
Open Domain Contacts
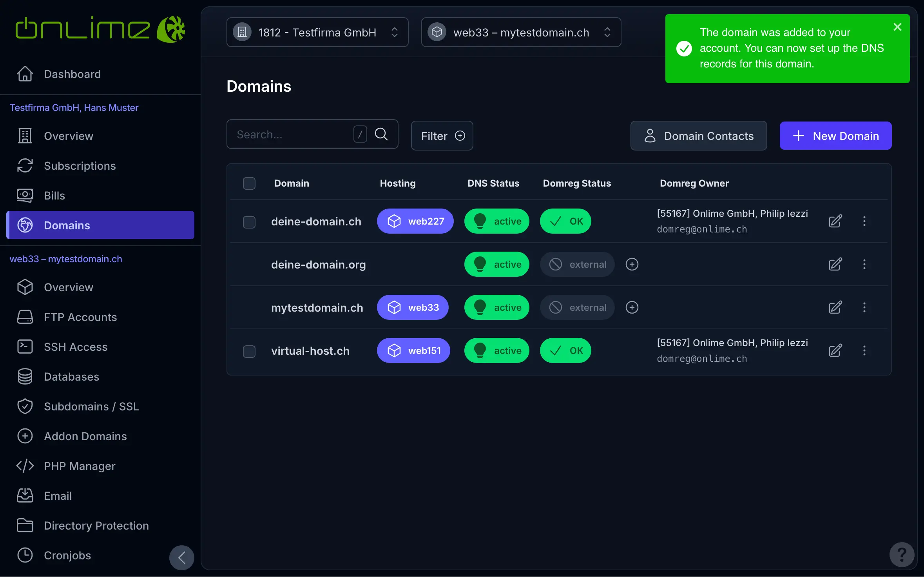pos(698,136)
